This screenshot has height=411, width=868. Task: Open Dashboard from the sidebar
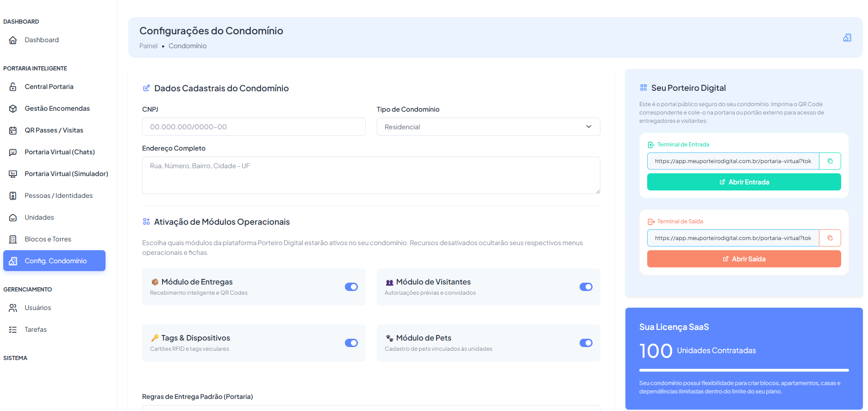(54, 40)
